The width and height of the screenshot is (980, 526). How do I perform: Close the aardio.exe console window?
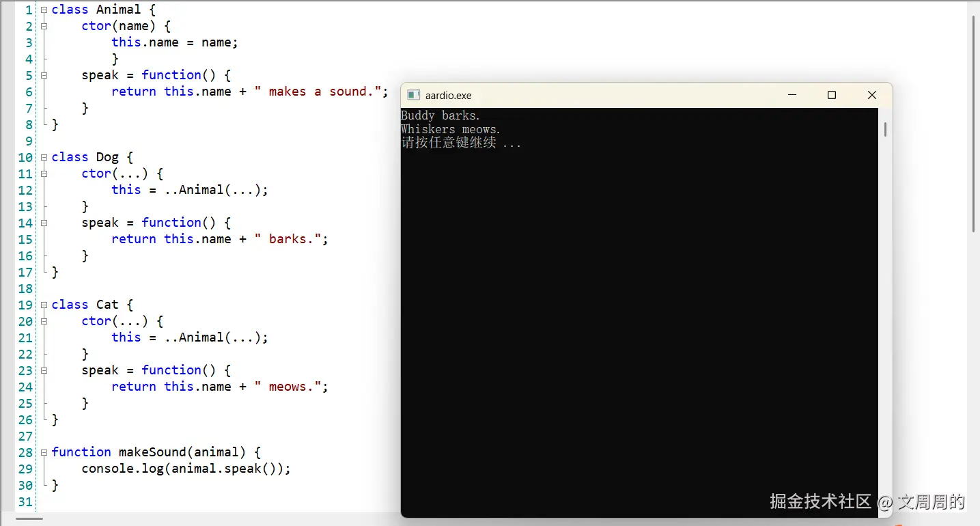[872, 96]
